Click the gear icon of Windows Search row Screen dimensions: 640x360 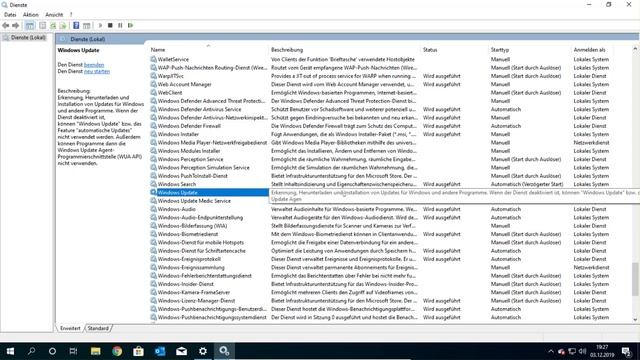[x=153, y=184]
